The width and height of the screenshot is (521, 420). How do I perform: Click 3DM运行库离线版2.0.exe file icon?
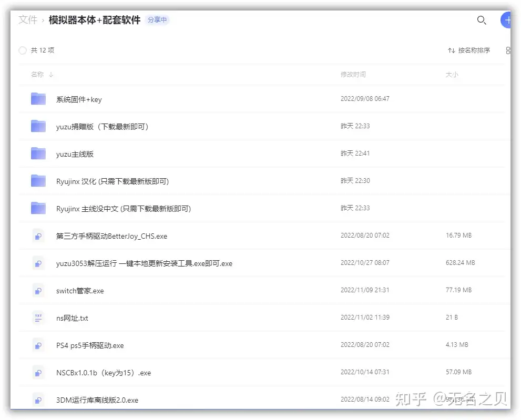(38, 399)
